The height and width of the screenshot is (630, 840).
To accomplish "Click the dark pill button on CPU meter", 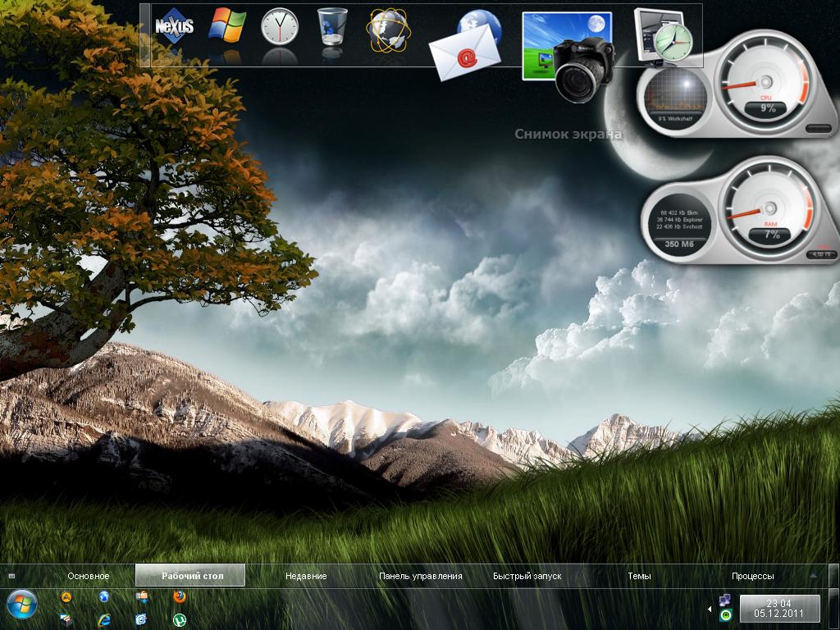I will (x=819, y=129).
